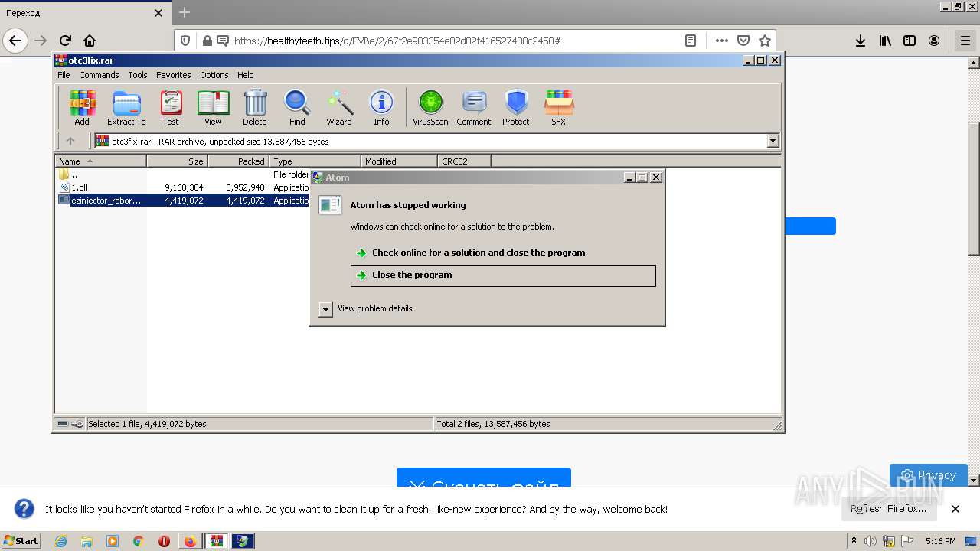Open WinRAR Help menu
980x551 pixels.
click(x=245, y=75)
